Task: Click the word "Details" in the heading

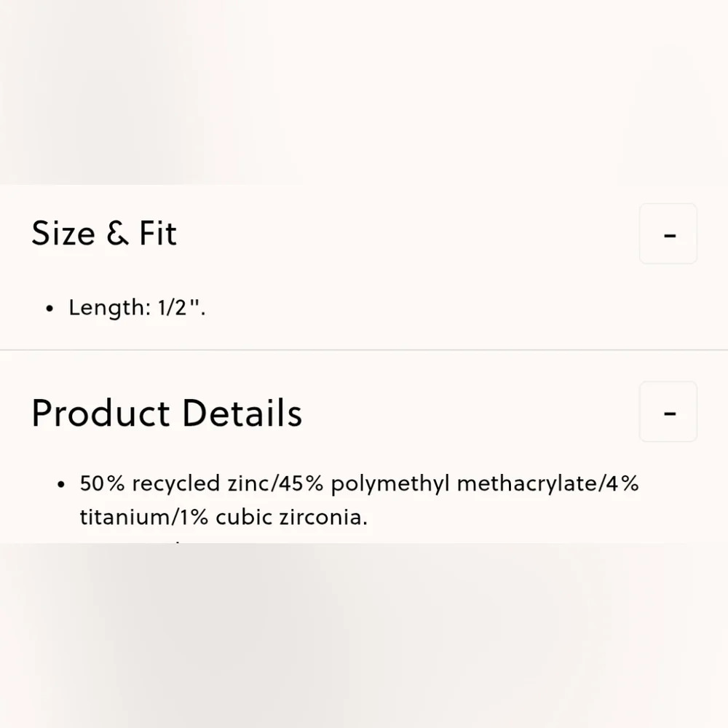Action: [x=242, y=412]
